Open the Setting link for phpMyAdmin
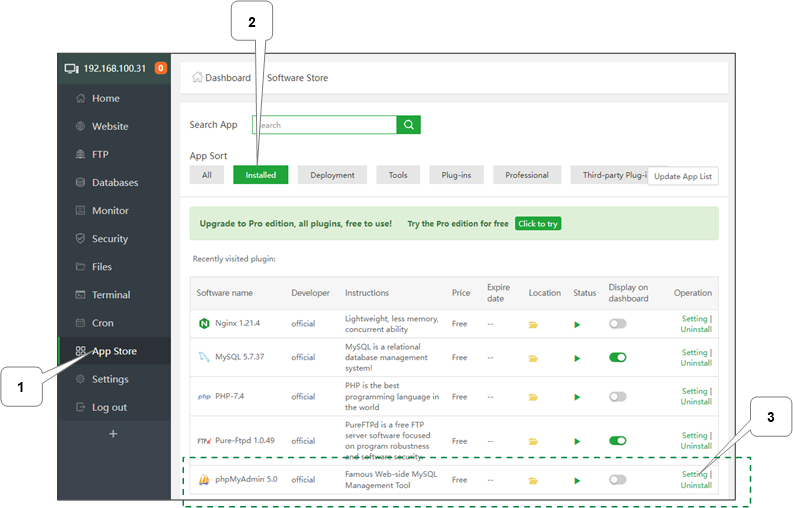793x508 pixels. 694,474
